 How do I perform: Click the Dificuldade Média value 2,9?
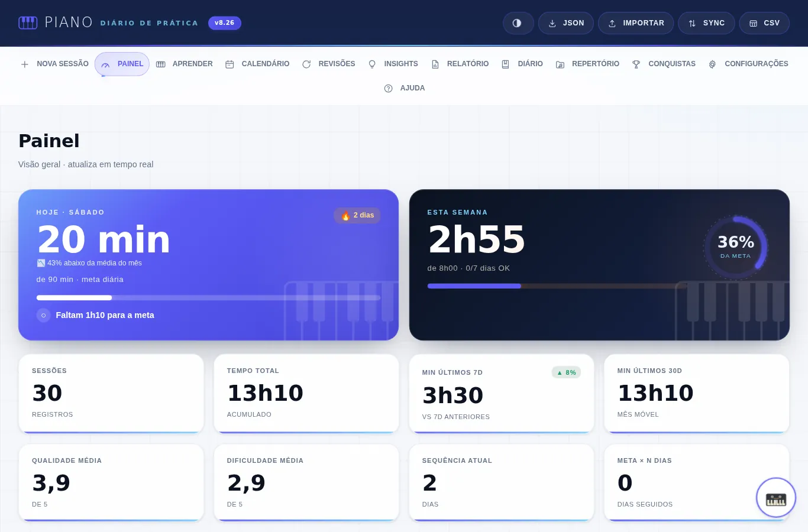click(x=246, y=483)
